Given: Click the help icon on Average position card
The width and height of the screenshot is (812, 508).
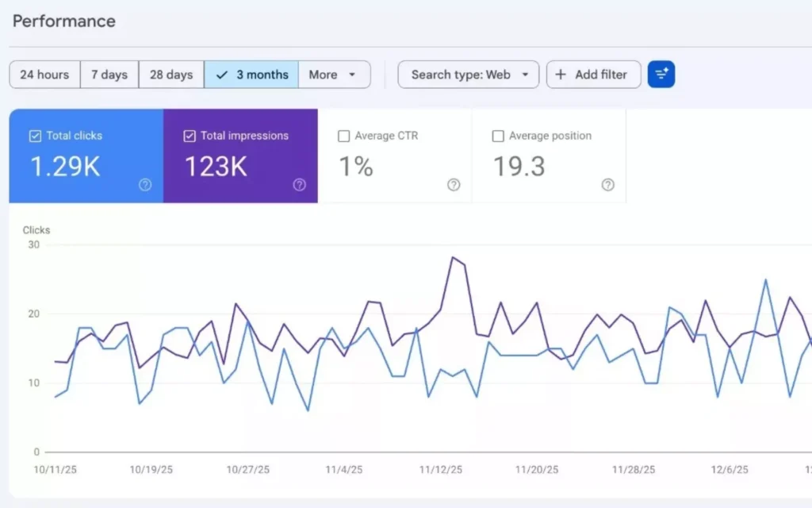Looking at the screenshot, I should pos(608,185).
